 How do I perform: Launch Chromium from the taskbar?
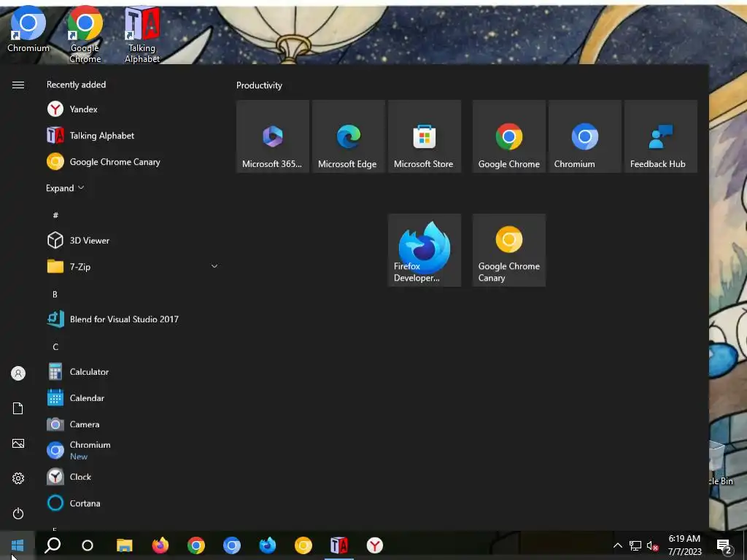(x=231, y=545)
